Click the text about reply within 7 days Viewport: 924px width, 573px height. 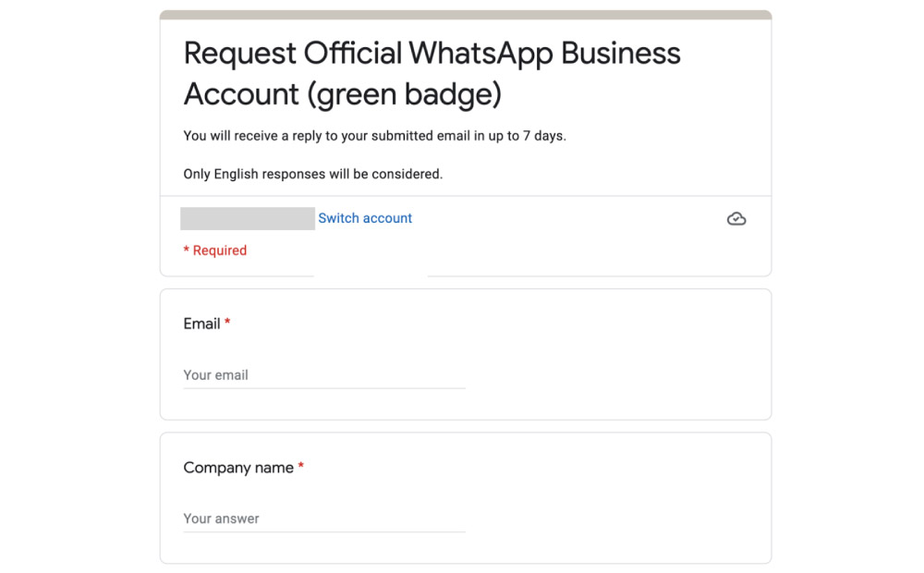click(x=375, y=136)
